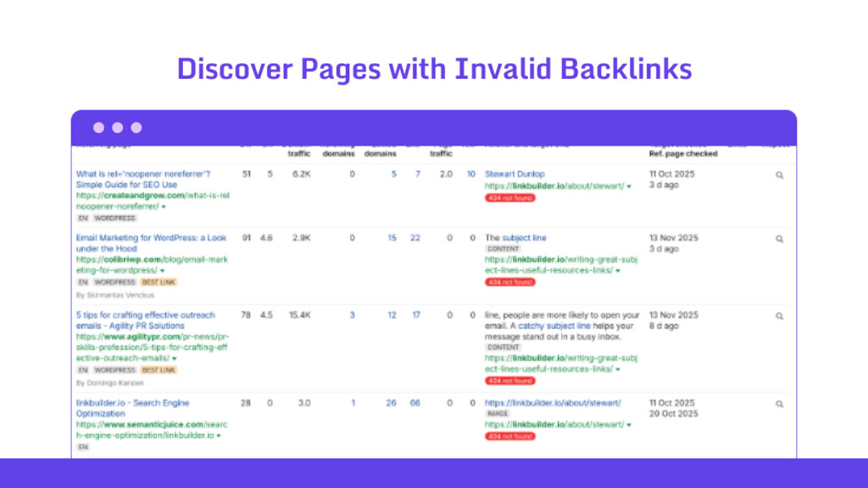The image size is (868, 488).
Task: Inspect the semanticjuice.com row via its magnifier icon
Action: click(780, 402)
